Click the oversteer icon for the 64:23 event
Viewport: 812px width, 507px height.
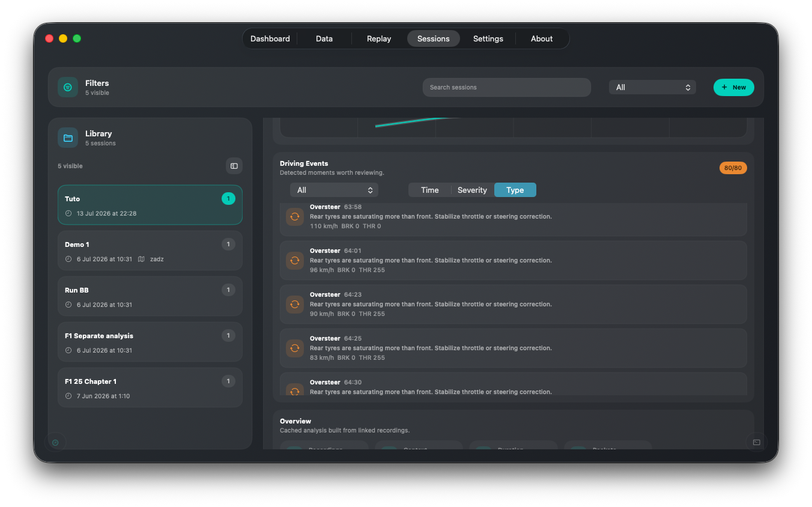point(295,305)
